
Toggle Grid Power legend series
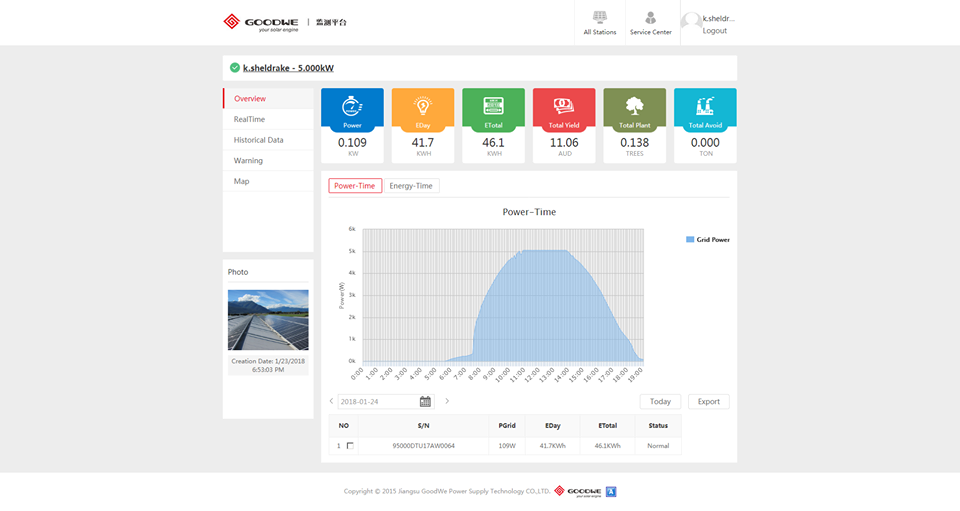[707, 240]
